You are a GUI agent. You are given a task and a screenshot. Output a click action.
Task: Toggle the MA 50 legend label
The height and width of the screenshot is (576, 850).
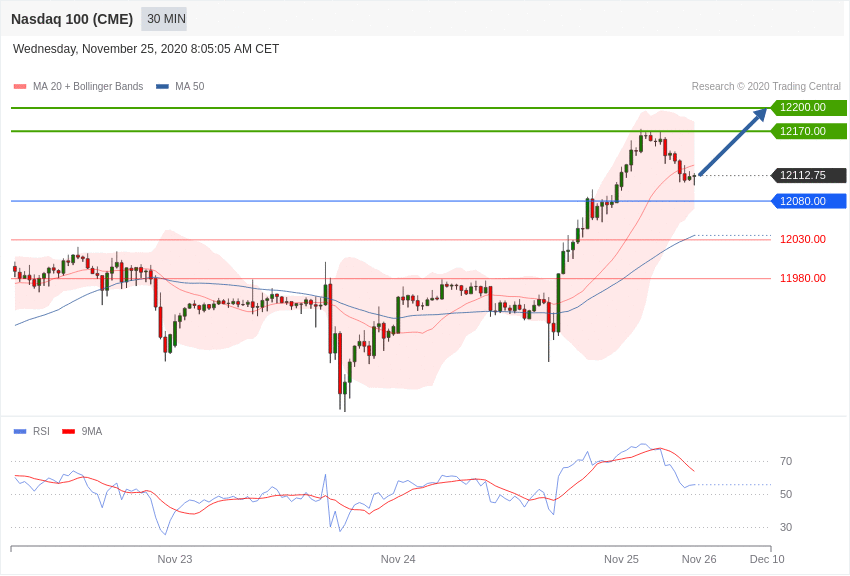pyautogui.click(x=190, y=87)
